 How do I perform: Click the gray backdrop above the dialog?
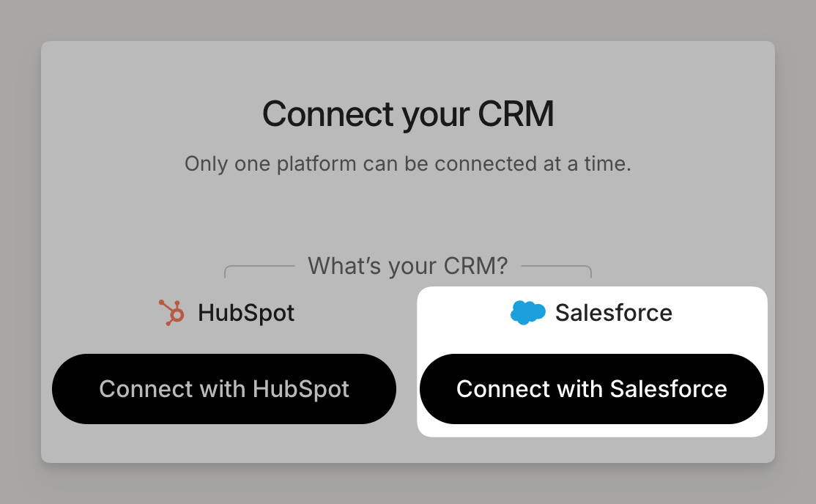[x=408, y=20]
